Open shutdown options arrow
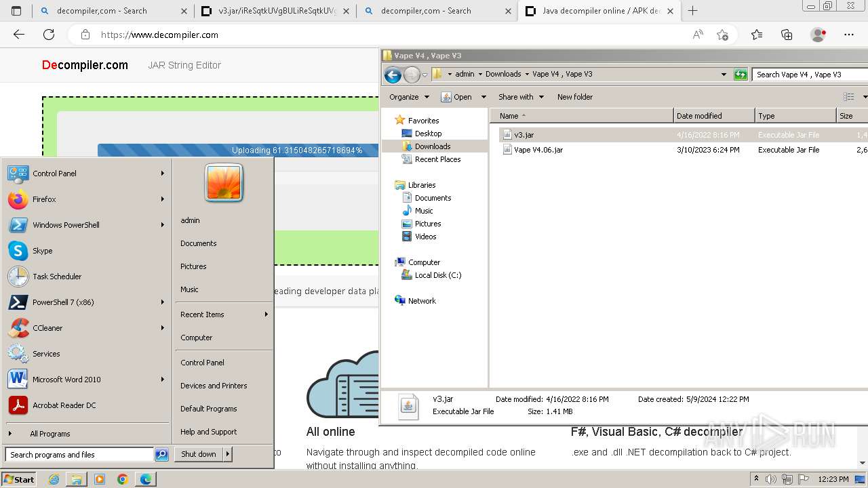The width and height of the screenshot is (868, 488). click(228, 454)
